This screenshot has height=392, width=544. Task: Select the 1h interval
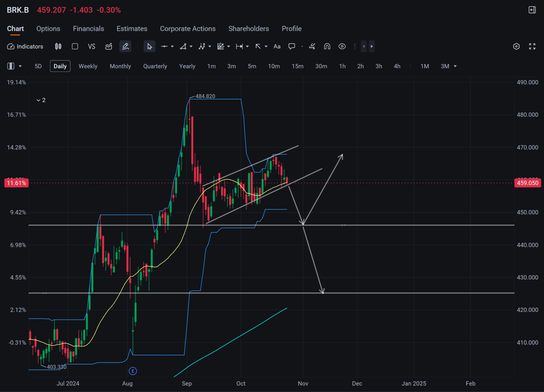342,66
